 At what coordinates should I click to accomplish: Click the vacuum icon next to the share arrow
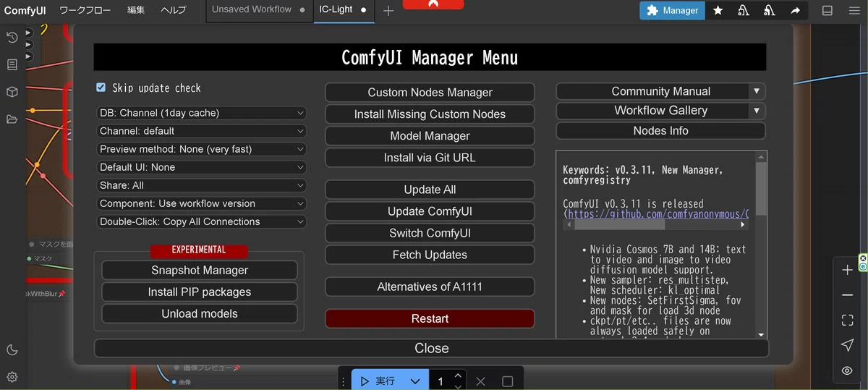[770, 11]
